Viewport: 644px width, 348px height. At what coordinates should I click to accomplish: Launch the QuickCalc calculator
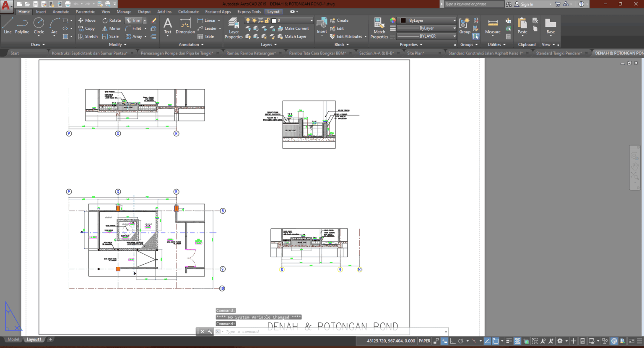[x=509, y=36]
